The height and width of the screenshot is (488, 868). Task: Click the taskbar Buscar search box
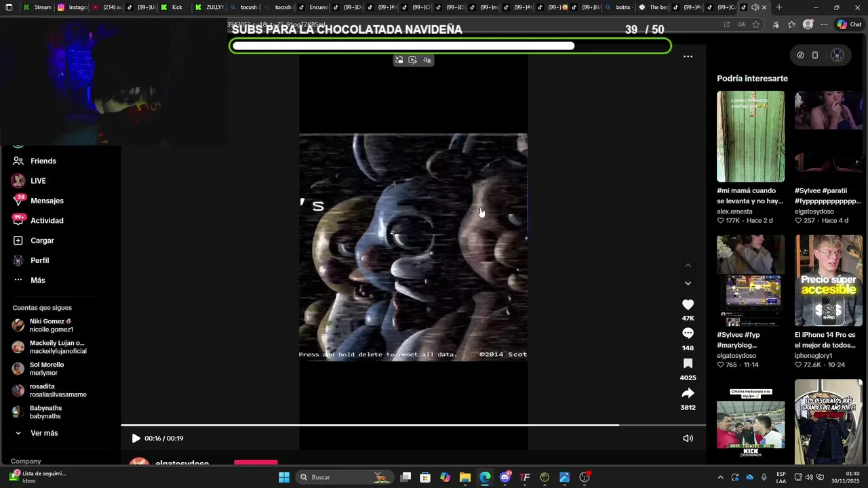344,477
